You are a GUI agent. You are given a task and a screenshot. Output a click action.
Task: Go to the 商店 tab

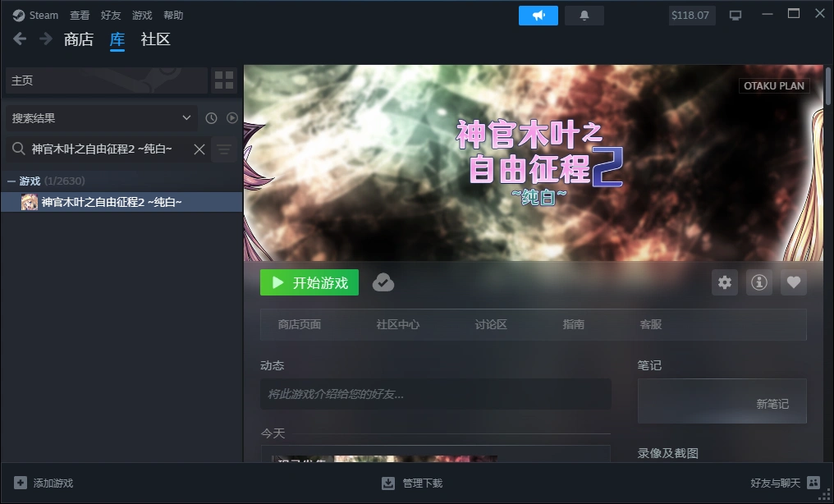pyautogui.click(x=79, y=39)
